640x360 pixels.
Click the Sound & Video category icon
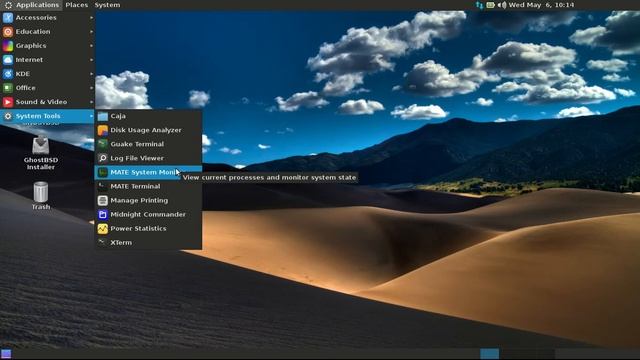(x=8, y=102)
